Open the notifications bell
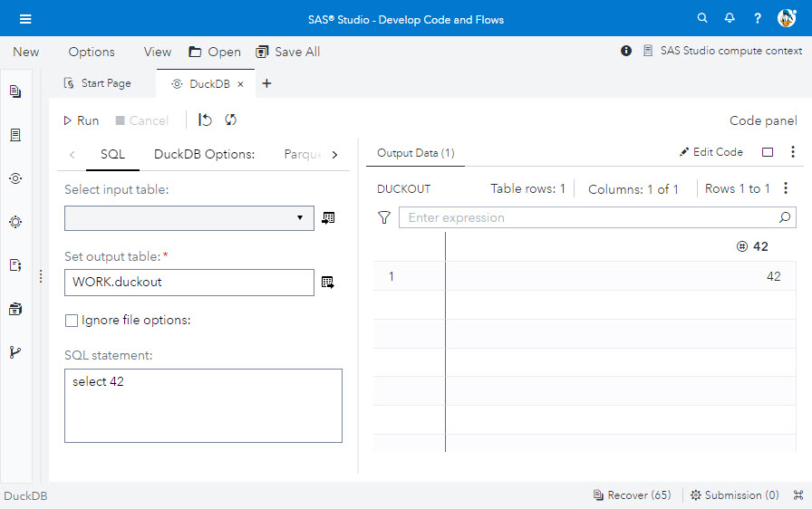The height and width of the screenshot is (509, 812). tap(730, 18)
